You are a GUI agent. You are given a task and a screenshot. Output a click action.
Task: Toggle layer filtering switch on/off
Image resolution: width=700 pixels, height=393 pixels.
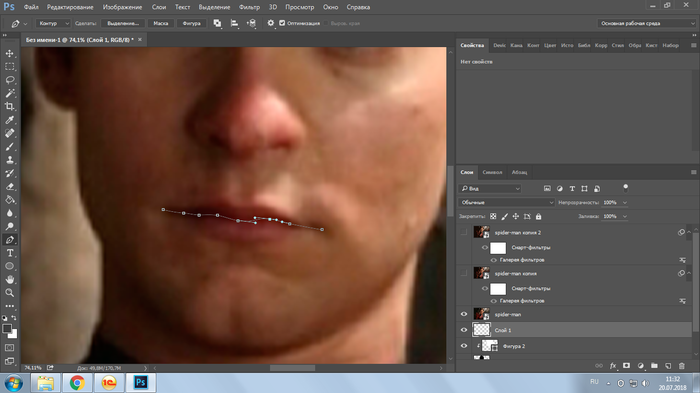coord(625,188)
